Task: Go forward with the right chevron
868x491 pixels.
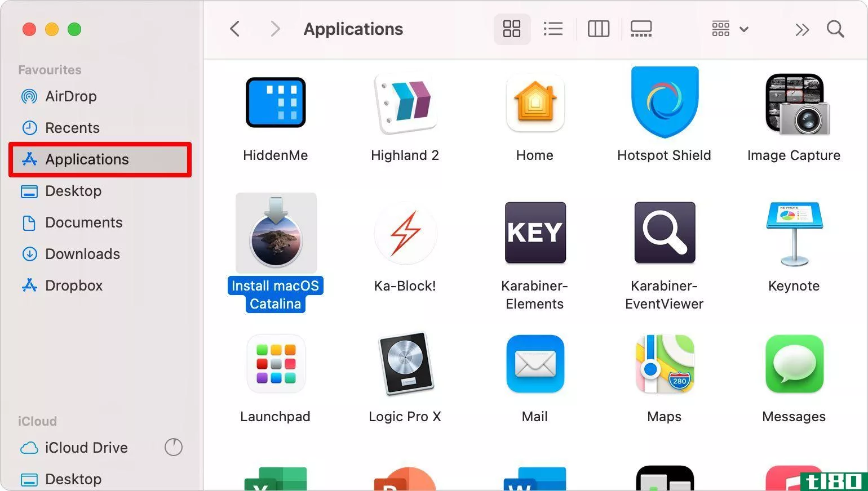Action: tap(274, 29)
